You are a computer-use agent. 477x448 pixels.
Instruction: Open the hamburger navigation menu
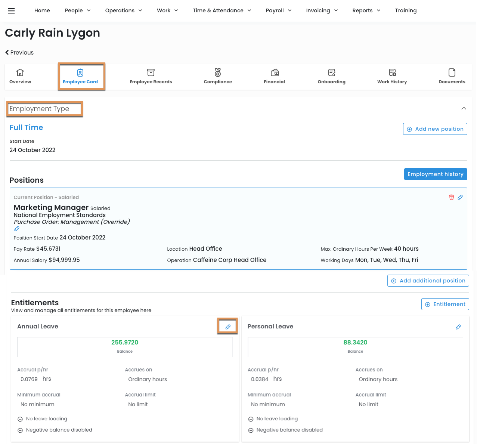coord(11,11)
